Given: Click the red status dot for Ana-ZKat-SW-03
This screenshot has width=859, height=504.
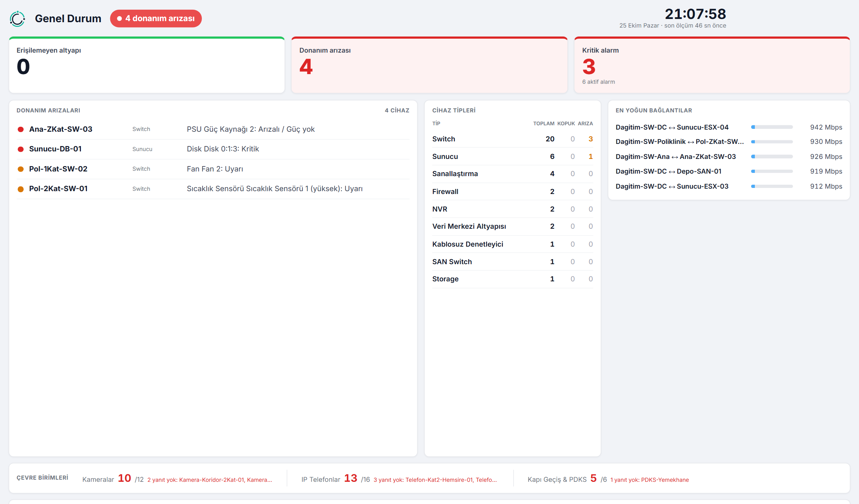Looking at the screenshot, I should [x=21, y=130].
